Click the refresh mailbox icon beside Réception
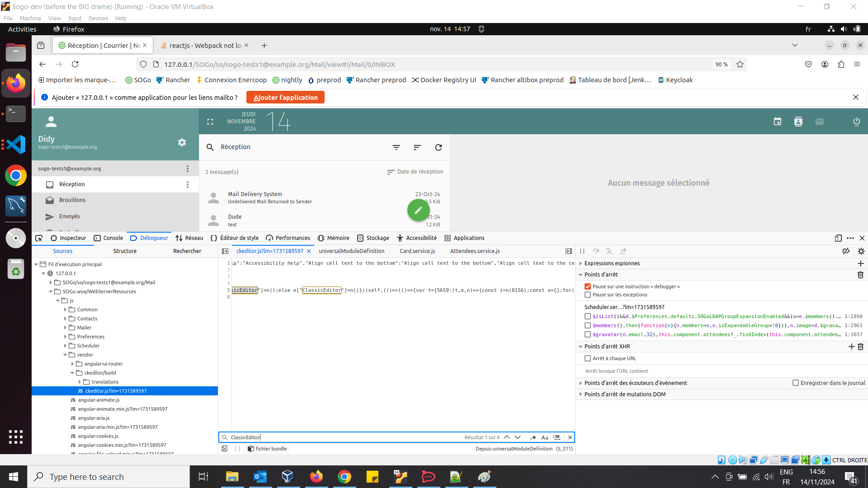Viewport: 868px width, 488px height. (438, 147)
